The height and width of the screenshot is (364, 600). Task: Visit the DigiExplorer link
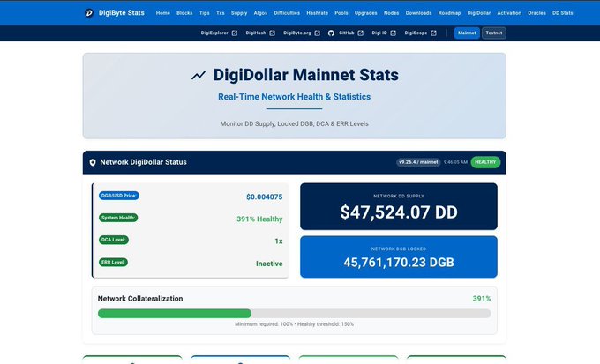(x=214, y=33)
